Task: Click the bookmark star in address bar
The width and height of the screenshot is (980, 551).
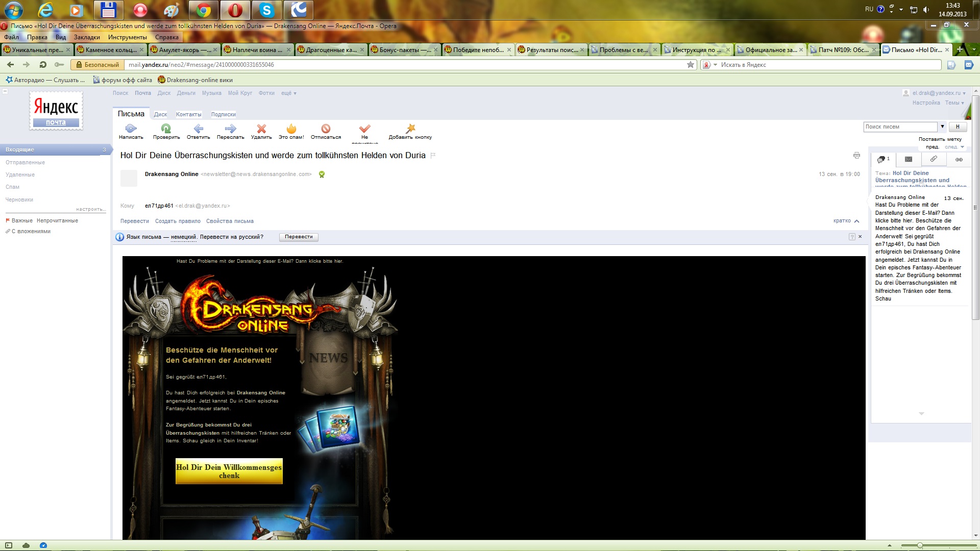Action: (x=691, y=65)
